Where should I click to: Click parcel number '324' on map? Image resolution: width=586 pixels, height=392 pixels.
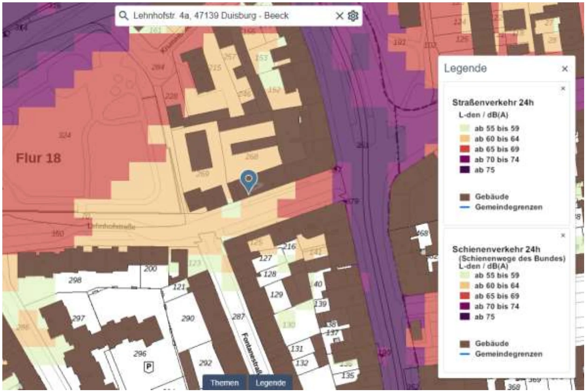pos(64,135)
